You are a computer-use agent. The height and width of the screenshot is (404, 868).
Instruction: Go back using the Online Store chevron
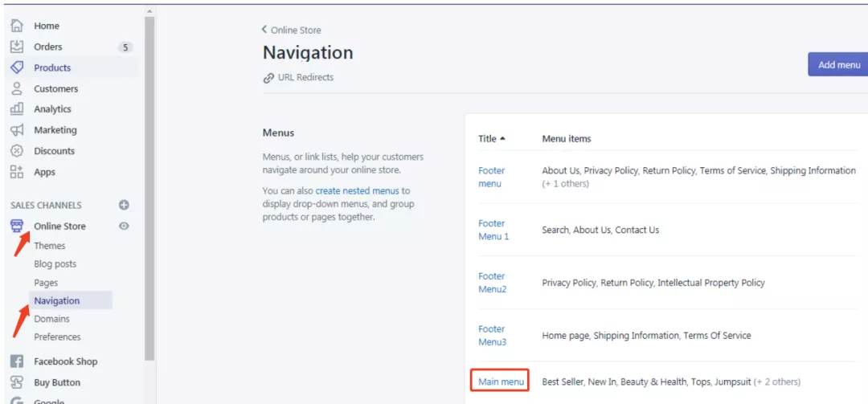click(x=264, y=30)
